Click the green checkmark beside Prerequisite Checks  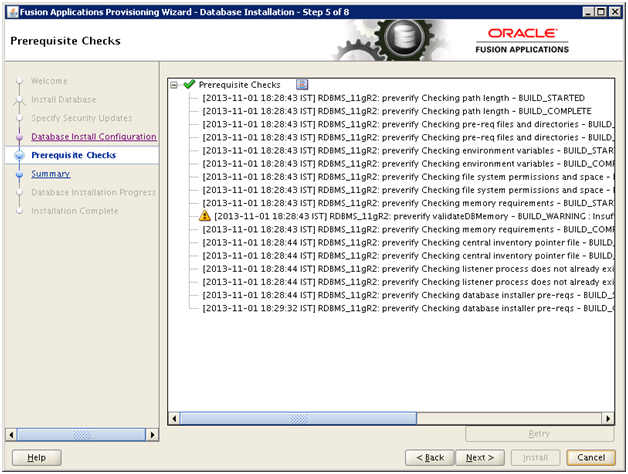pos(189,84)
